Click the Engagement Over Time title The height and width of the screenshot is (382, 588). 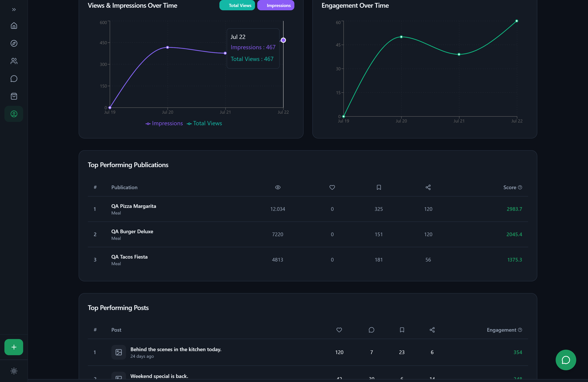coord(355,6)
